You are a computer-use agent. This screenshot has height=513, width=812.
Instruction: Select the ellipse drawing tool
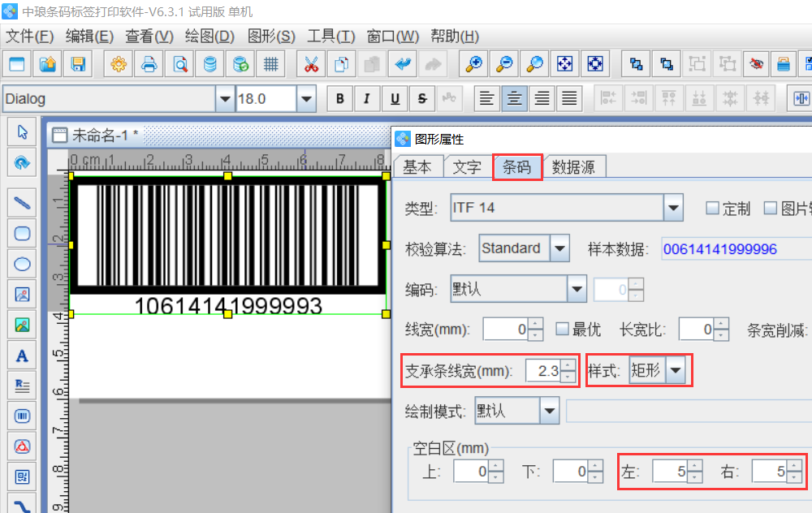click(21, 264)
